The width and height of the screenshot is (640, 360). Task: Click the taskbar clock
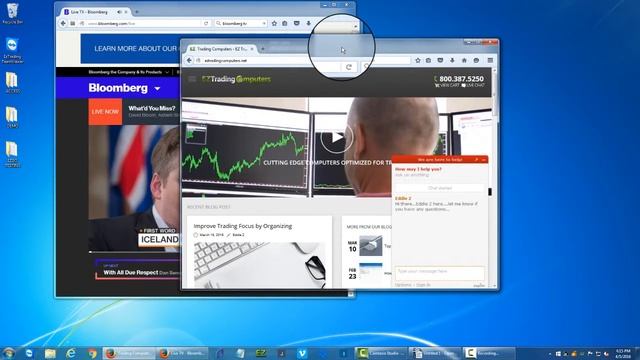(x=623, y=353)
